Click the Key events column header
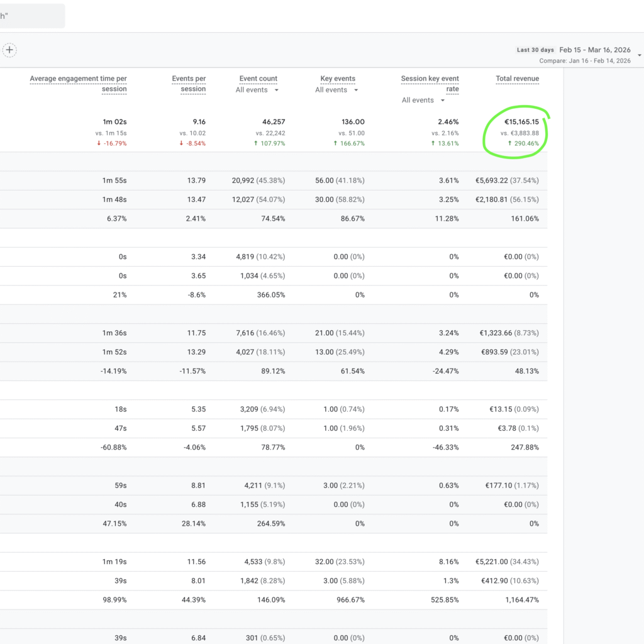 [x=338, y=79]
